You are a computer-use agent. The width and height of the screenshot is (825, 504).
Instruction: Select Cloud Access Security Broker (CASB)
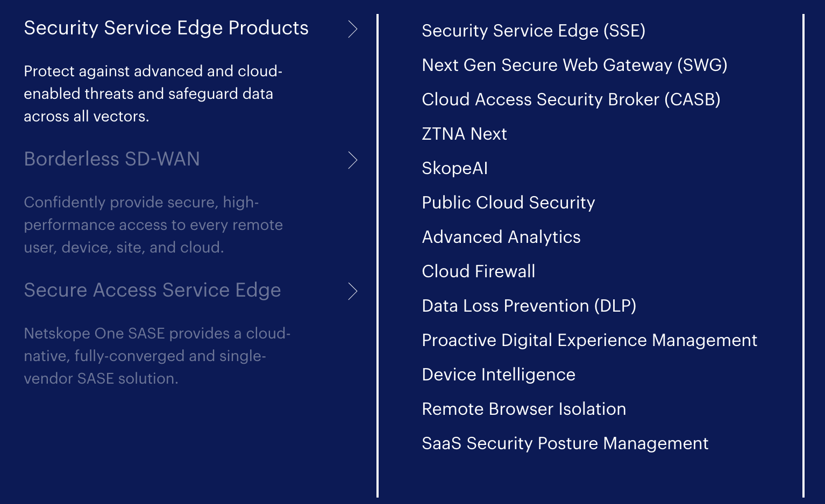[572, 99]
